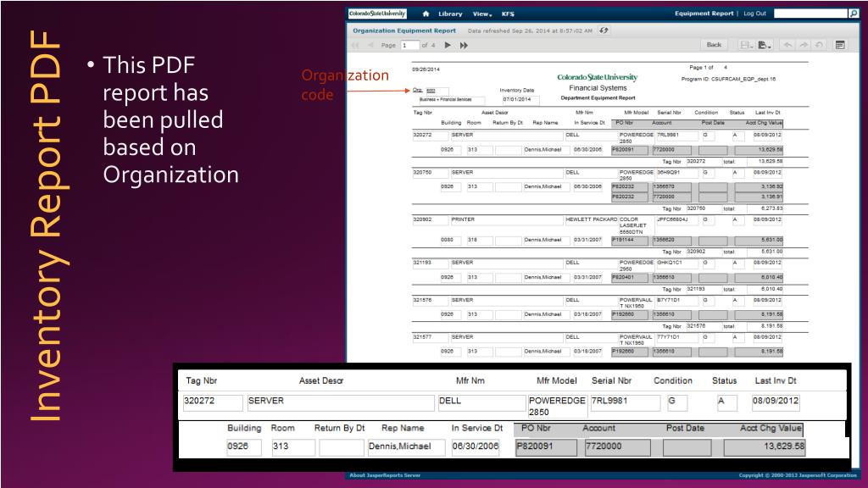Click the 'Business + Financial Services' organization field
868x488 pixels.
tap(451, 100)
